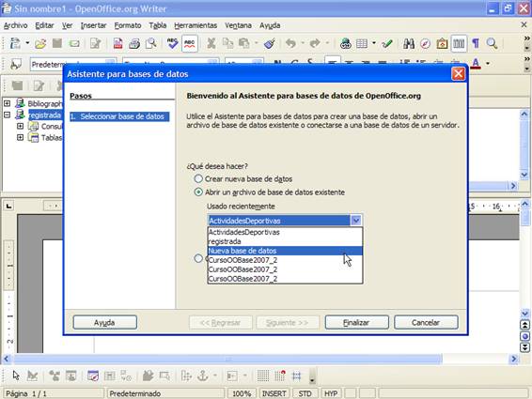Click the Undo arrow icon
Screen dimensions: 532x399
pyautogui.click(x=290, y=44)
